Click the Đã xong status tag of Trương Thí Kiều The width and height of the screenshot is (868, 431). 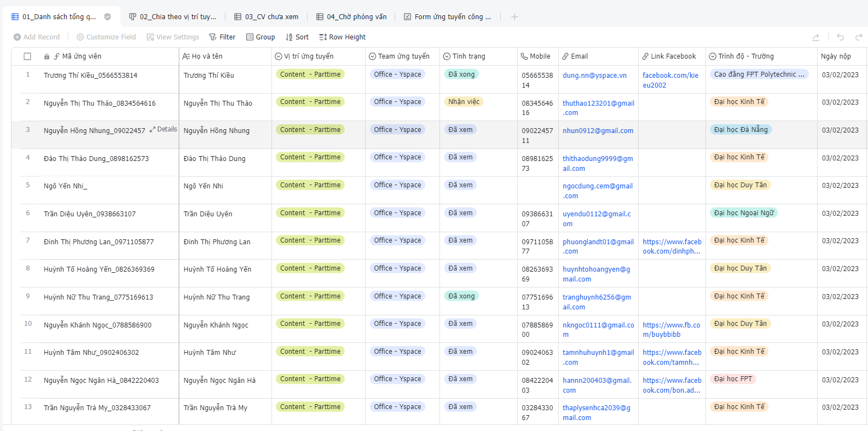coord(461,74)
